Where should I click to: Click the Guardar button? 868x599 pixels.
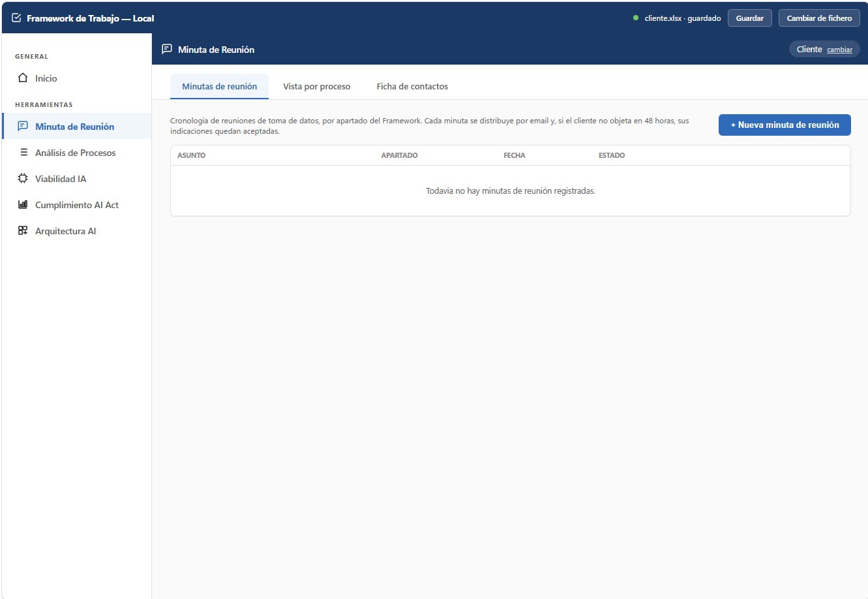[x=750, y=18]
